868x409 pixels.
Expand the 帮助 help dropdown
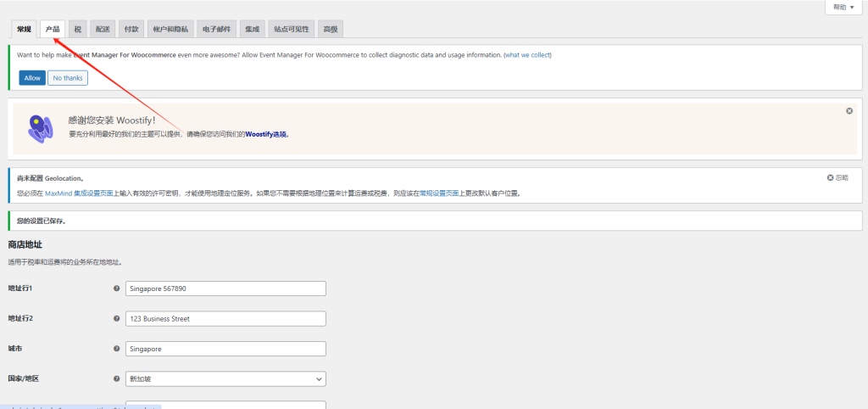pos(845,7)
